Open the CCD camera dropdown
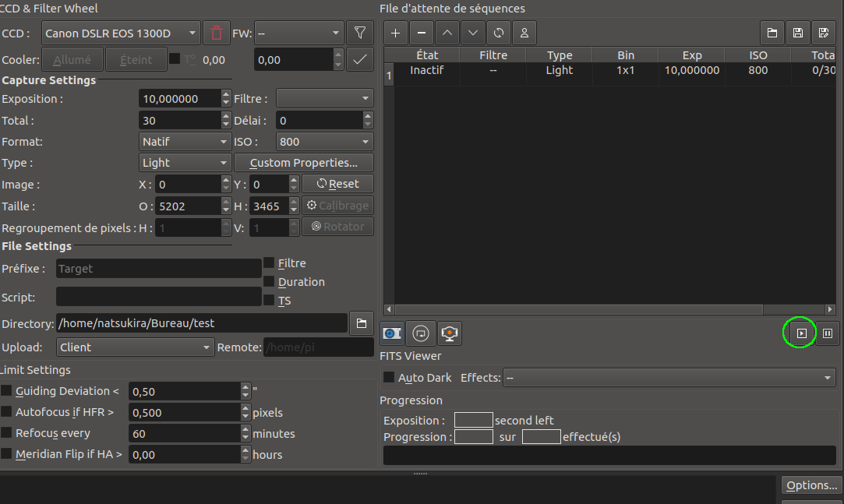This screenshot has width=844, height=504. [121, 33]
